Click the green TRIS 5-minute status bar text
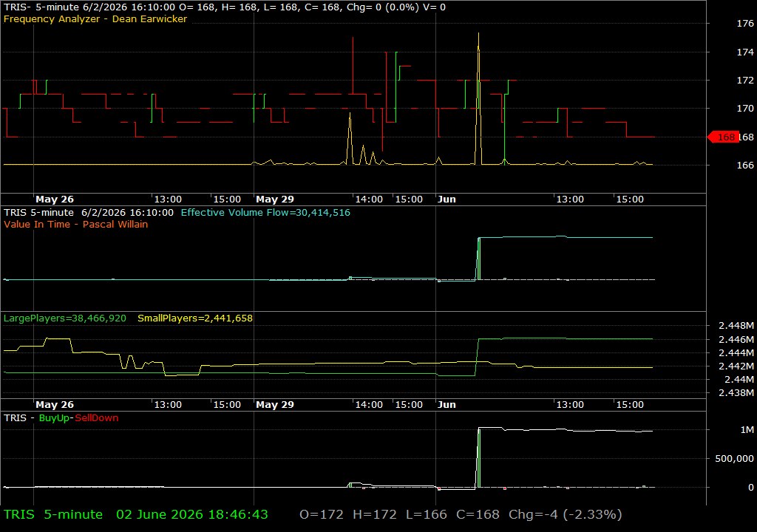Screen dimensions: 757x532 pos(53,514)
